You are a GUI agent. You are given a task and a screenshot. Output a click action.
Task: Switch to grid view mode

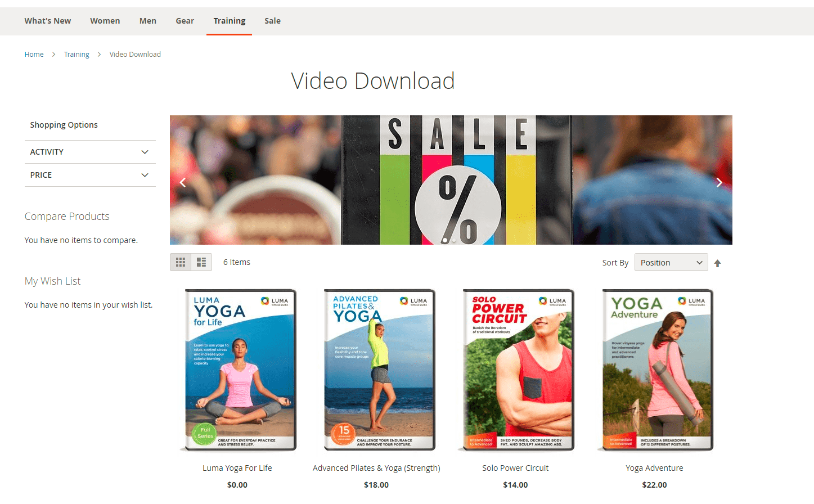coord(181,262)
